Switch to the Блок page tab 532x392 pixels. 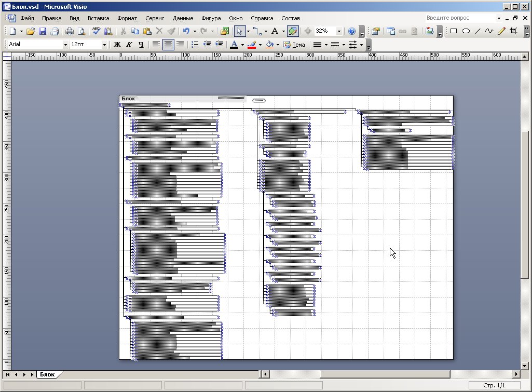(x=48, y=374)
